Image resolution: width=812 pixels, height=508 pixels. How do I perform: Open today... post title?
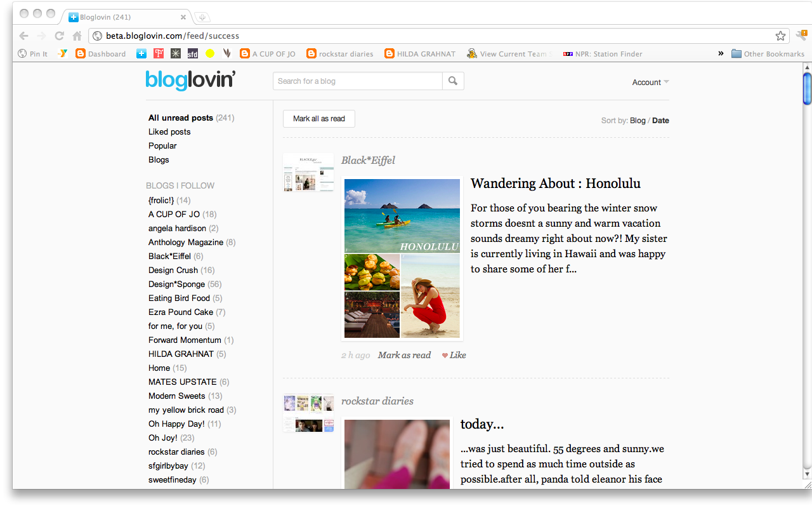pos(482,424)
